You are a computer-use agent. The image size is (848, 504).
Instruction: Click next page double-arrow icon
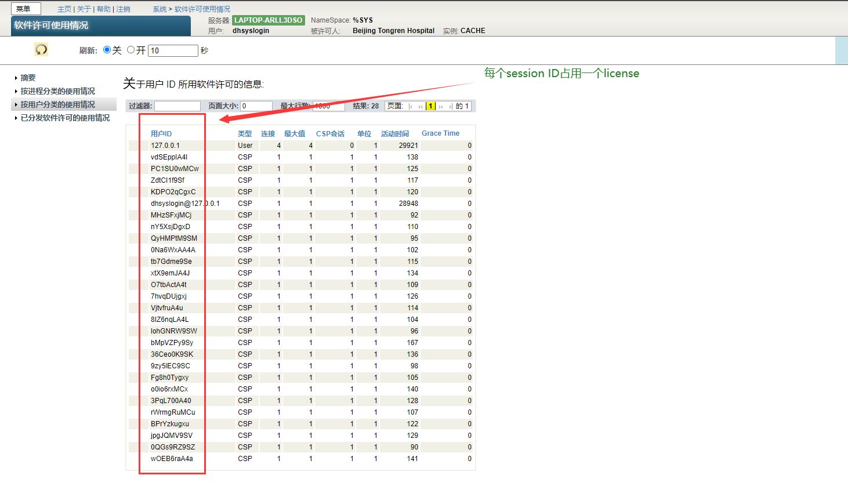[441, 106]
